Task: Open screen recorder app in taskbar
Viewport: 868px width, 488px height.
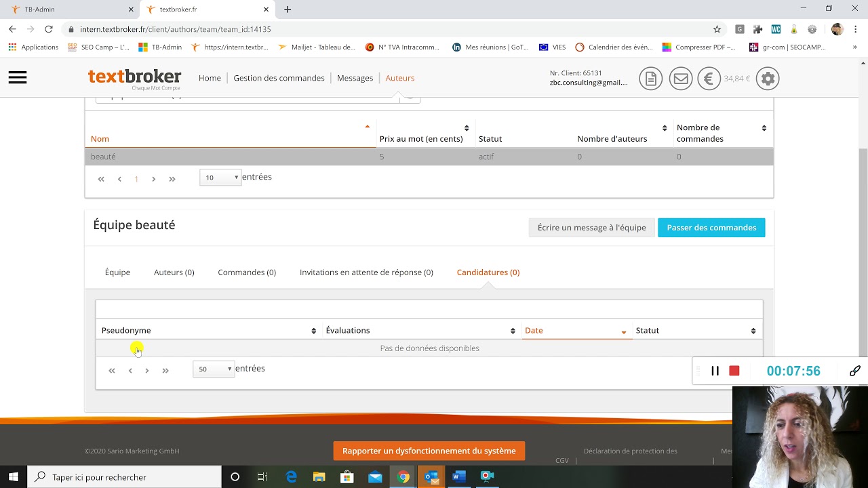Action: pyautogui.click(x=487, y=477)
